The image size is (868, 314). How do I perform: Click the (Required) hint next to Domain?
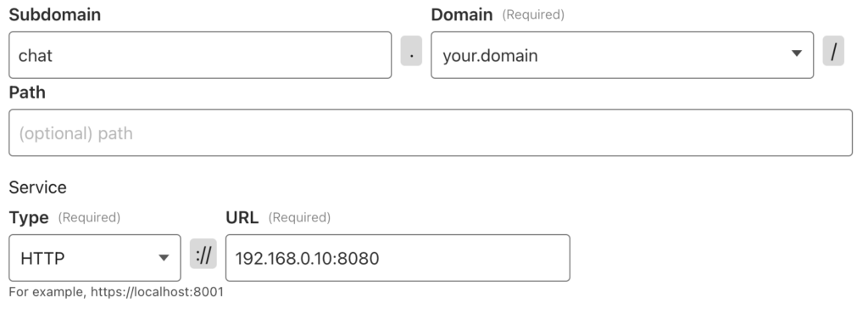click(x=533, y=15)
